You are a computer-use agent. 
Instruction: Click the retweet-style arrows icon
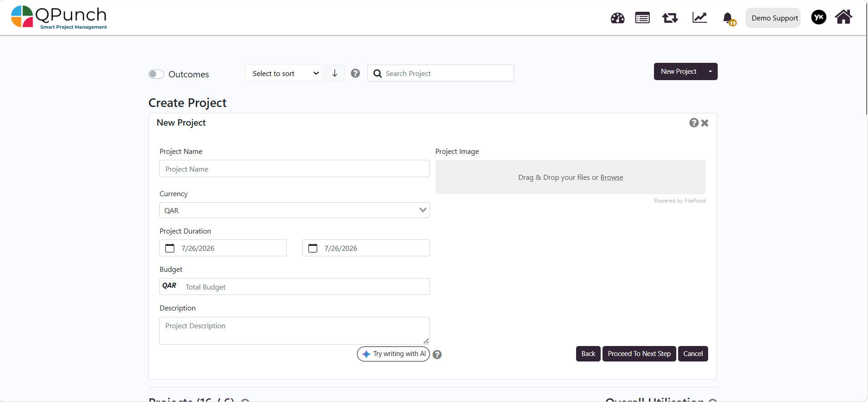(670, 18)
